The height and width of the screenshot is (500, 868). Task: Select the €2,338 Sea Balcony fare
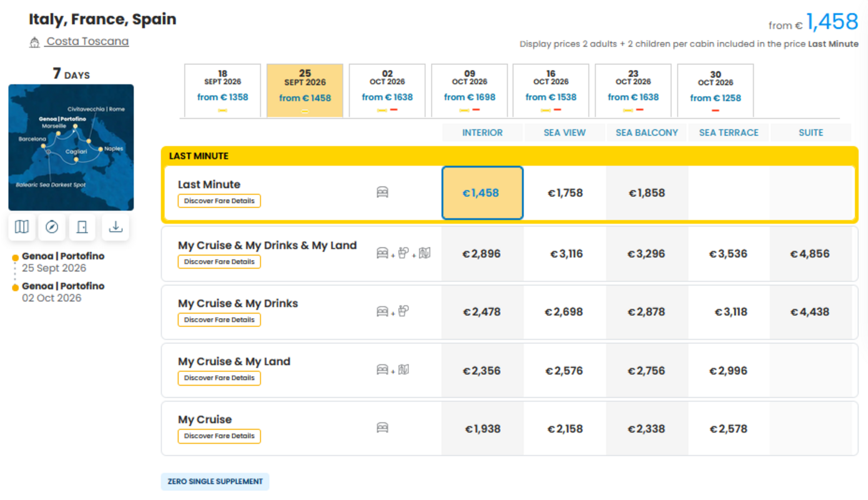click(647, 429)
